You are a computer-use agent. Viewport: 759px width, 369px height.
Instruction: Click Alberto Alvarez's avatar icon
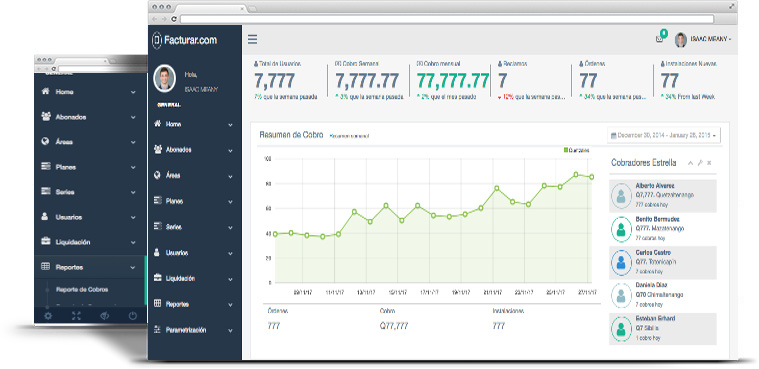coord(620,196)
